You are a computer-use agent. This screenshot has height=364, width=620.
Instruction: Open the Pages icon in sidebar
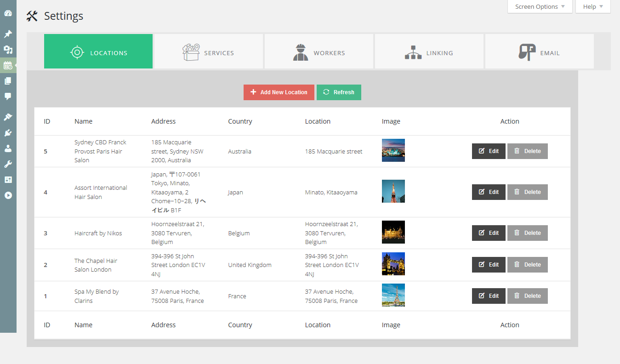8,81
